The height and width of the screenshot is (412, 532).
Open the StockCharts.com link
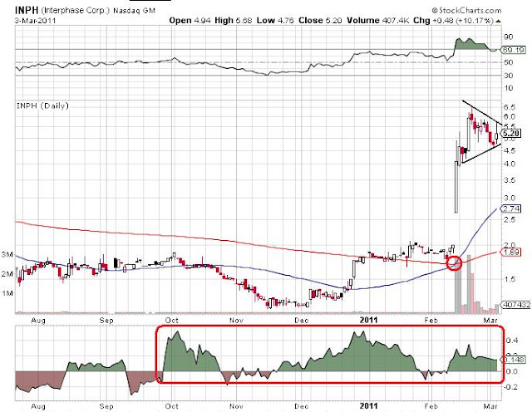point(466,11)
